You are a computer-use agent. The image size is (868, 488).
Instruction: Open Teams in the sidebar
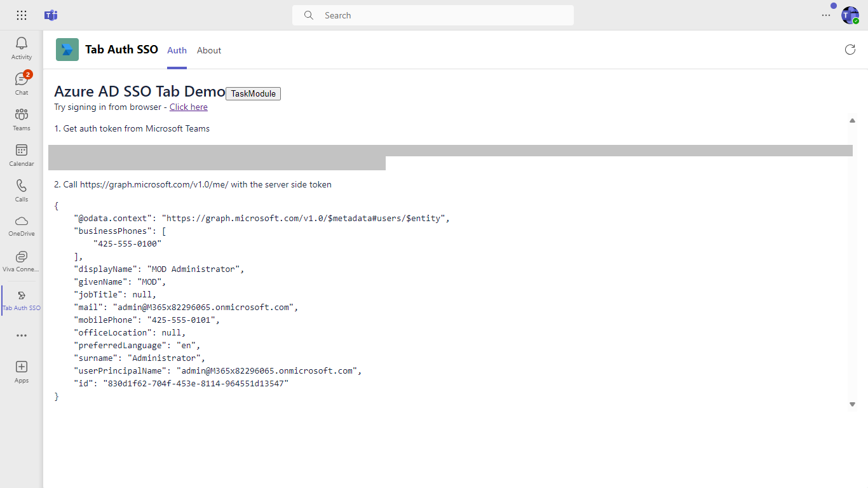(x=22, y=119)
